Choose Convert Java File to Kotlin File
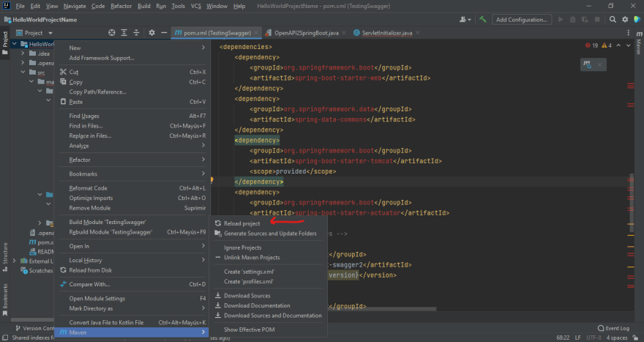Image resolution: width=644 pixels, height=342 pixels. pos(134,322)
